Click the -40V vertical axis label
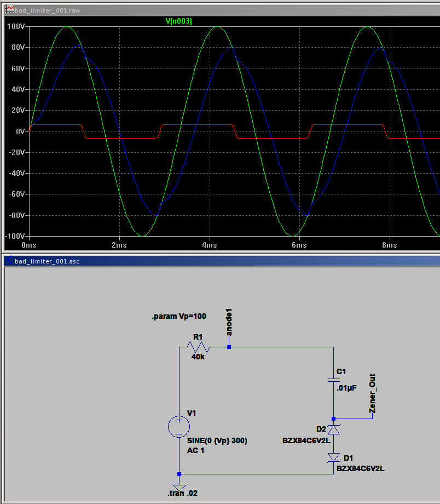 click(x=16, y=173)
